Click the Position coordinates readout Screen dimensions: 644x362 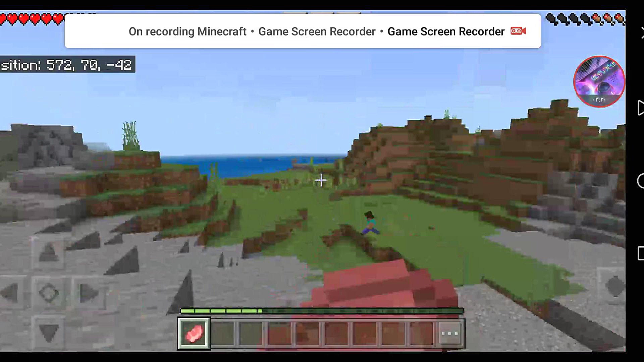pos(67,64)
